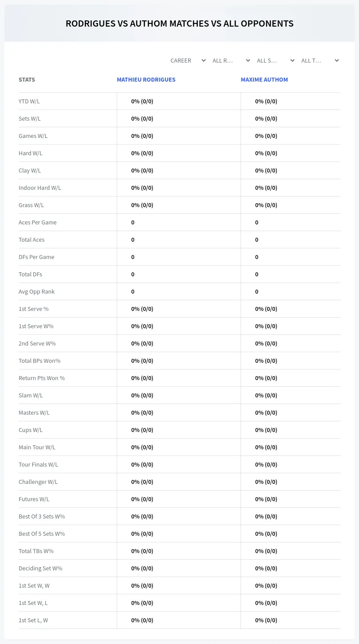359x644 pixels.
Task: Select the Clay W/L stat label
Action: point(30,170)
